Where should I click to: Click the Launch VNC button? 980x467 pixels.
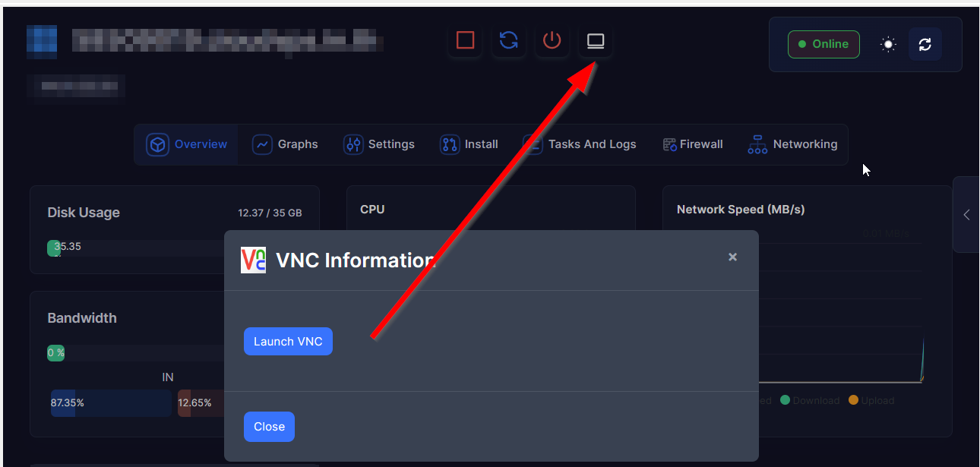pos(288,342)
